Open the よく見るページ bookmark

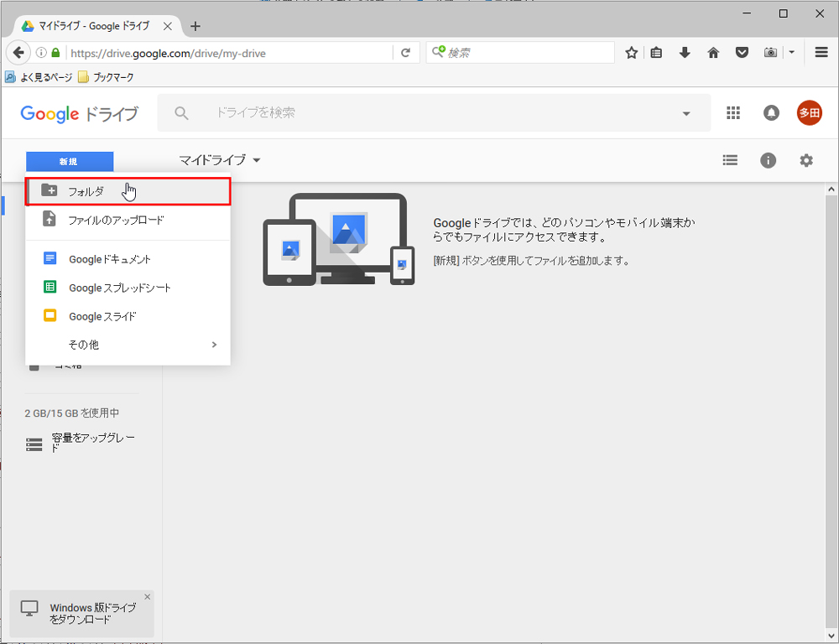39,77
